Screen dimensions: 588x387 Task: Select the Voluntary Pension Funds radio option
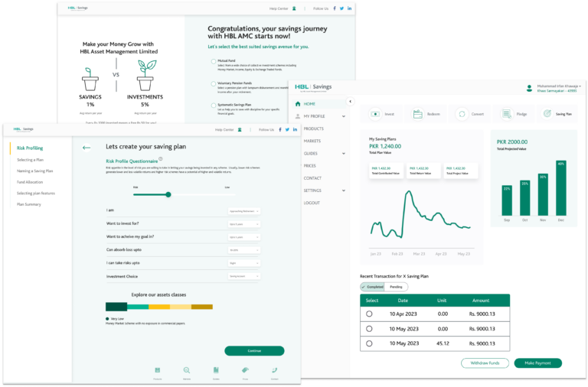click(214, 84)
